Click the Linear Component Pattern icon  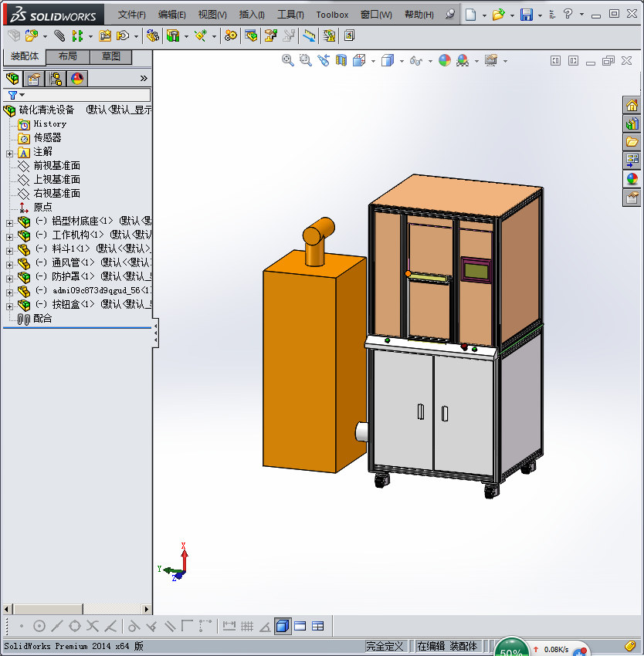(77, 36)
